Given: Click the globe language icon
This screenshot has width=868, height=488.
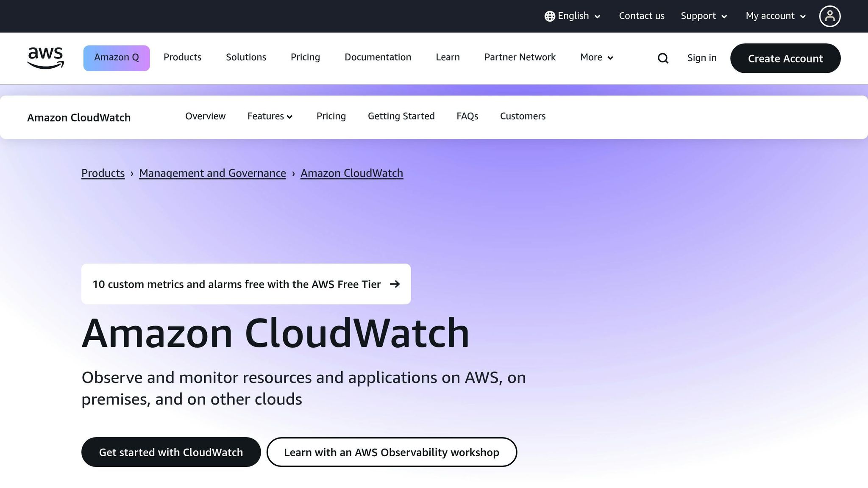Looking at the screenshot, I should coord(550,16).
